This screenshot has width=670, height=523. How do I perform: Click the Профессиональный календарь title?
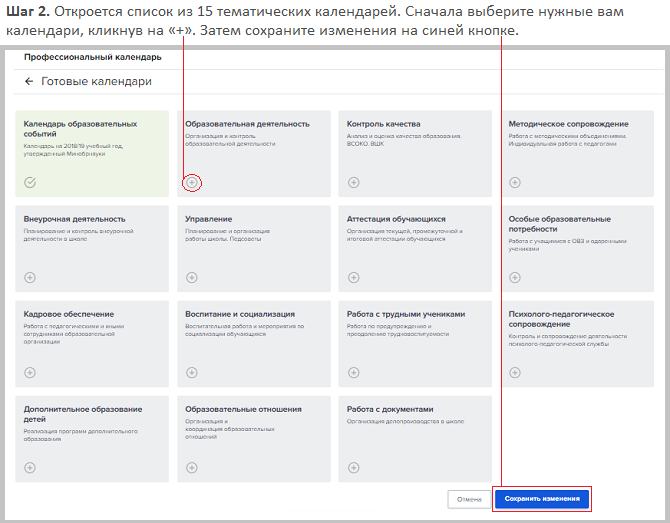[93, 57]
